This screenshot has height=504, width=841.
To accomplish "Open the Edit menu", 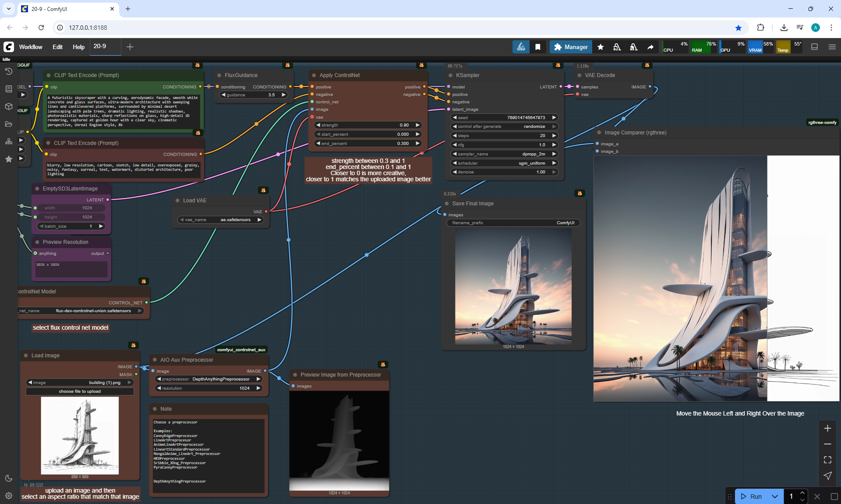I will 57,47.
